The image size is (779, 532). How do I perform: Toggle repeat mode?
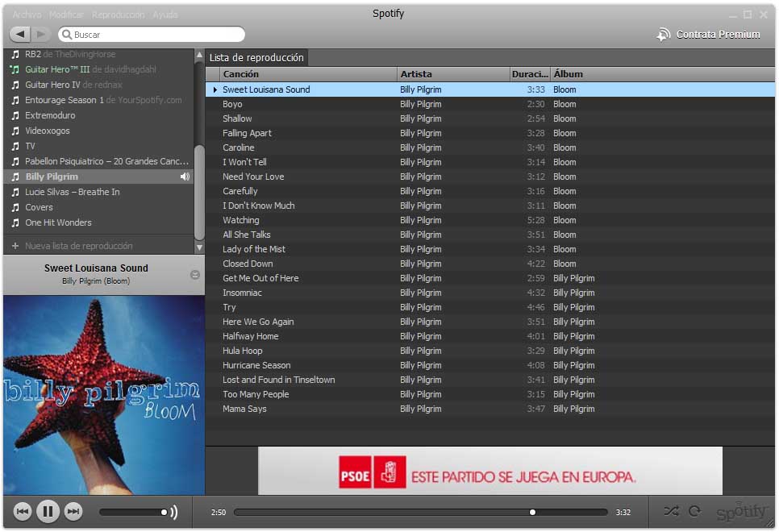(x=694, y=511)
